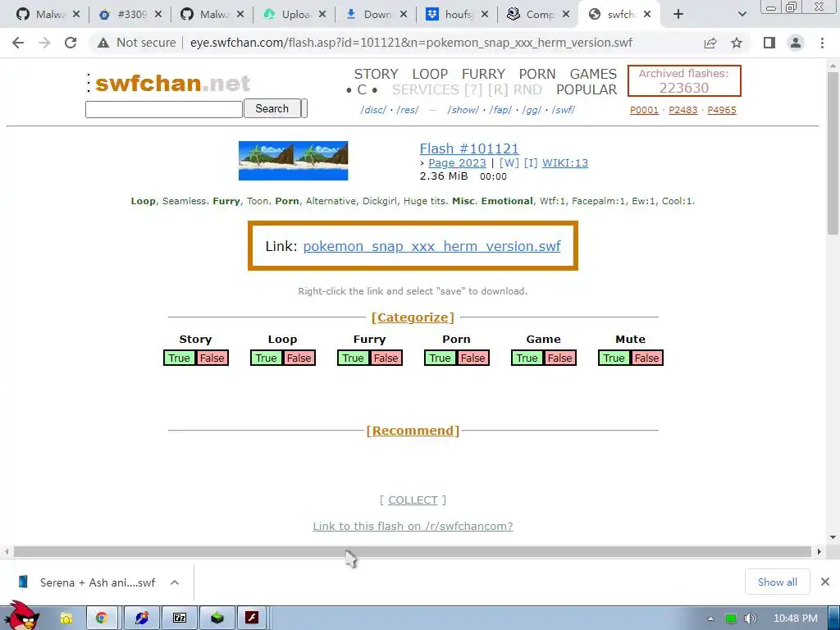This screenshot has width=840, height=630.
Task: Mark Story as True
Action: (179, 358)
